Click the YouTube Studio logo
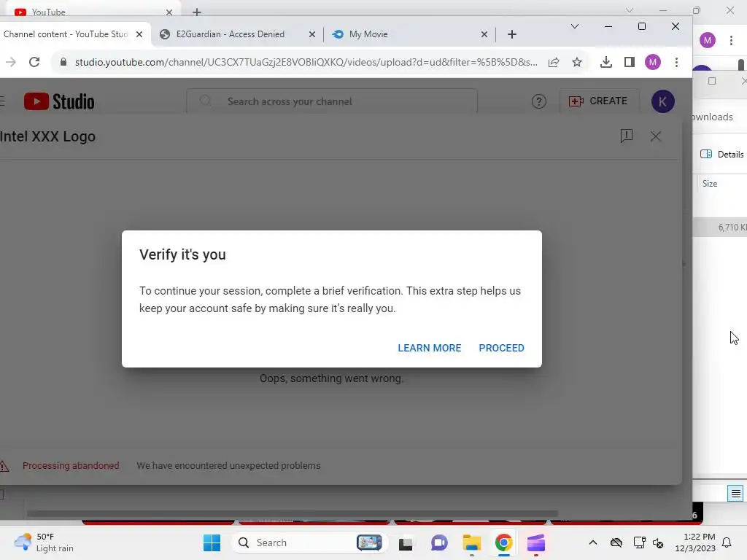747x560 pixels. click(x=59, y=101)
